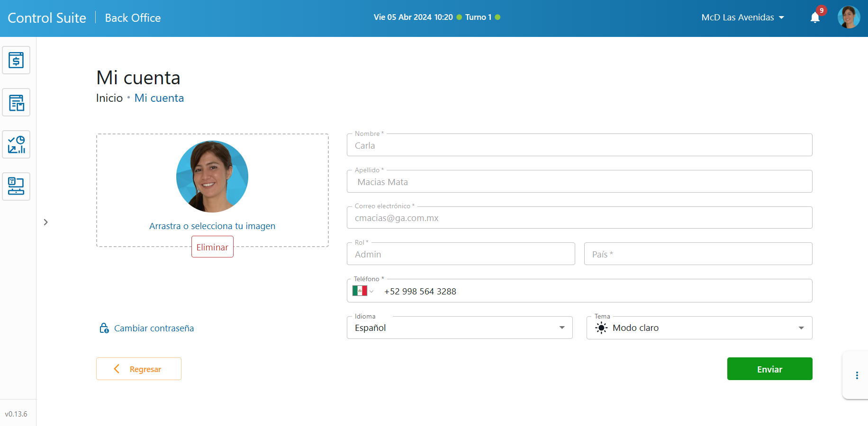Click the padlock change password icon

[104, 328]
